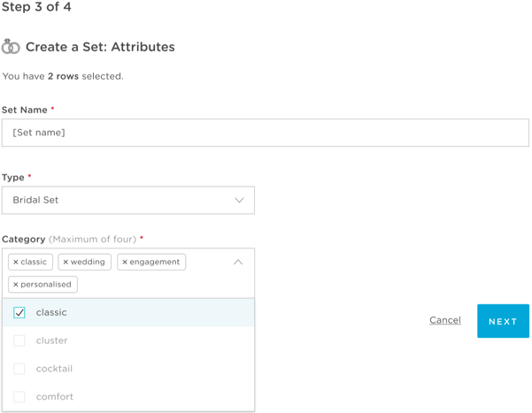This screenshot has height=413, width=532.
Task: Click the Cancel link
Action: (x=445, y=320)
